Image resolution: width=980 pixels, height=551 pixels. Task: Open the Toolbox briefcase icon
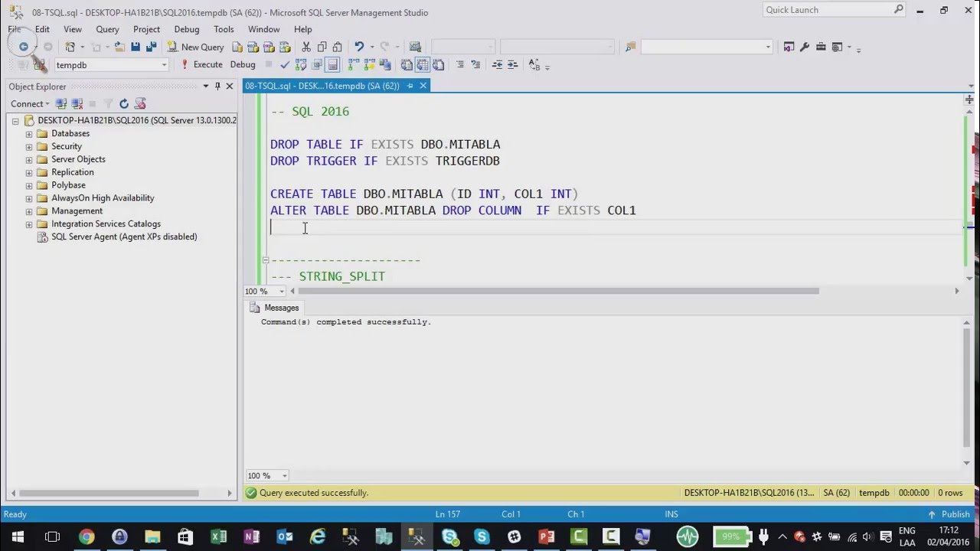click(821, 47)
